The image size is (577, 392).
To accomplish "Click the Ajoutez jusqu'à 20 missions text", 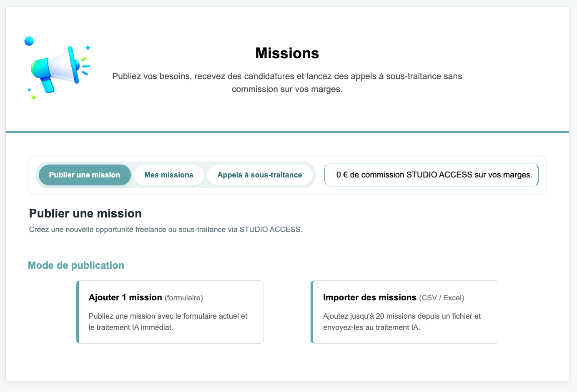I will [x=402, y=322].
